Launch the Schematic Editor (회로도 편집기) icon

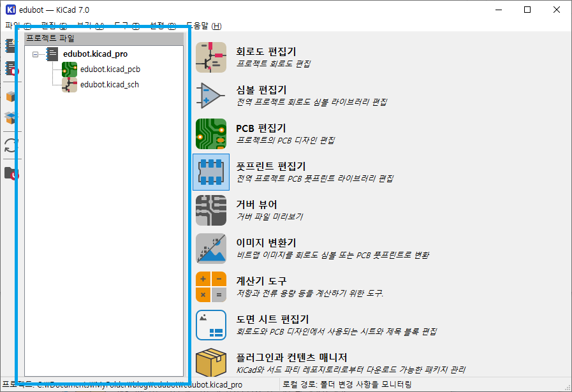[211, 57]
